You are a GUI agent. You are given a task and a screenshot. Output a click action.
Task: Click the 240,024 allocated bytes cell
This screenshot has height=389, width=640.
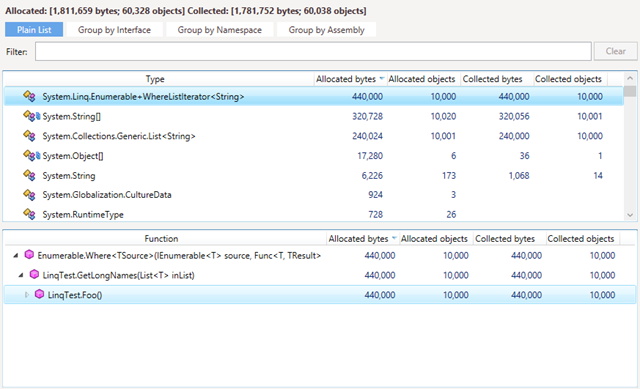tap(367, 136)
